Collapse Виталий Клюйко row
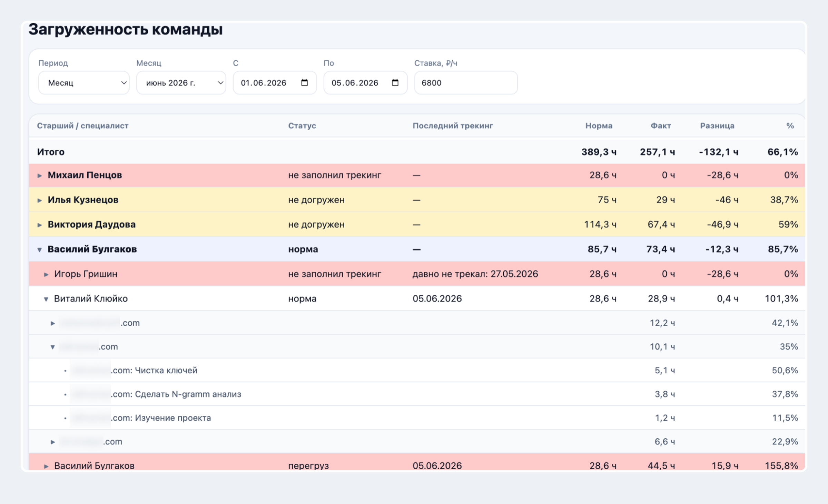The image size is (828, 504). coord(46,299)
